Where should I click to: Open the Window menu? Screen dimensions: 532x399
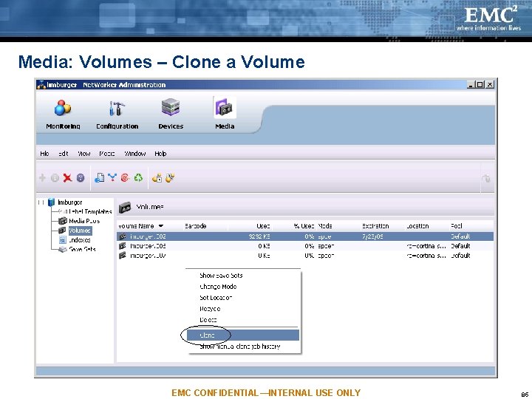click(x=134, y=154)
